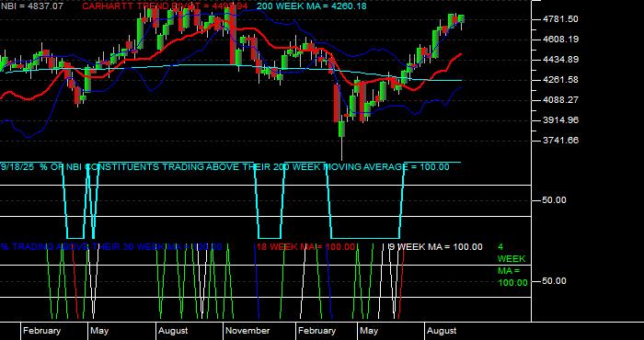The width and height of the screenshot is (644, 340).
Task: Select the red CARHARTT TREND PIVOT label
Action: pyautogui.click(x=166, y=6)
